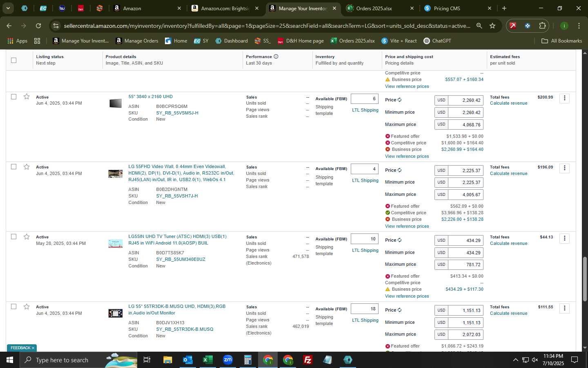
Task: Select checkbox for 55" 3840 x 2160 UHD listing
Action: [x=13, y=97]
